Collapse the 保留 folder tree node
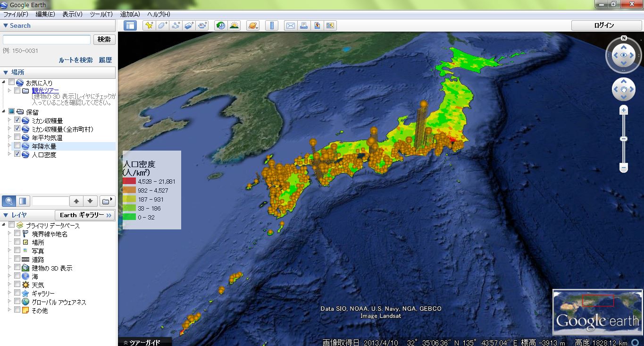The height and width of the screenshot is (346, 644). [x=4, y=112]
